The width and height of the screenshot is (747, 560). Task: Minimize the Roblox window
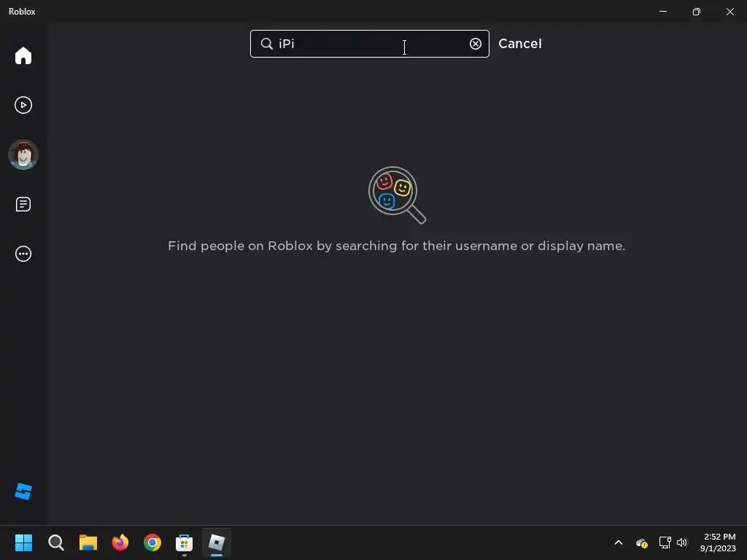tap(663, 12)
